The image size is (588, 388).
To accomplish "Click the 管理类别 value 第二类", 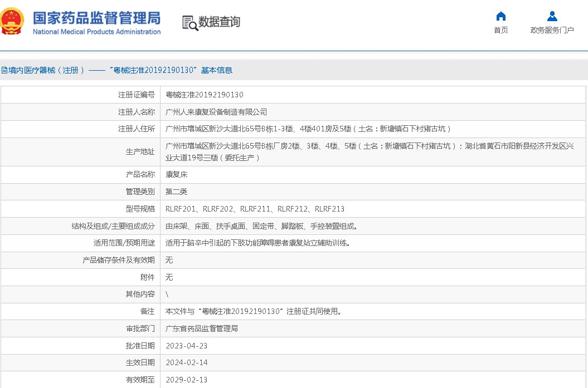I will (176, 191).
